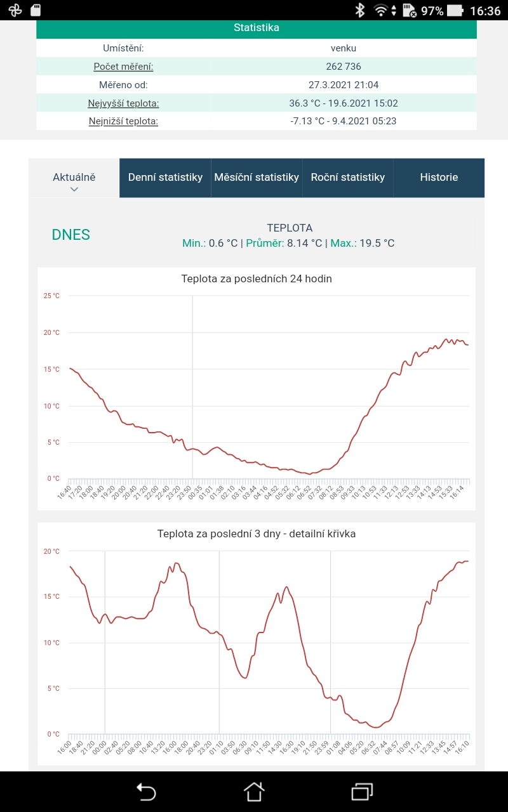508x812 pixels.
Task: Click the Počet měření link
Action: pos(123,67)
